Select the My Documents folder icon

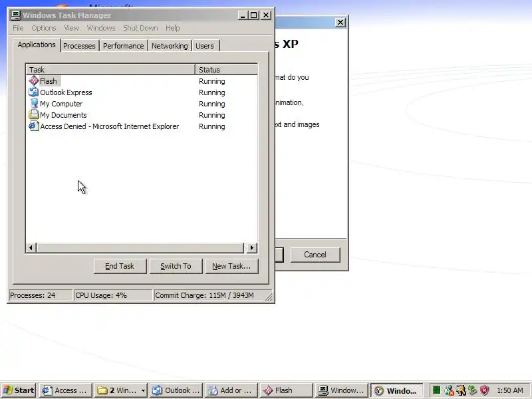click(x=34, y=114)
